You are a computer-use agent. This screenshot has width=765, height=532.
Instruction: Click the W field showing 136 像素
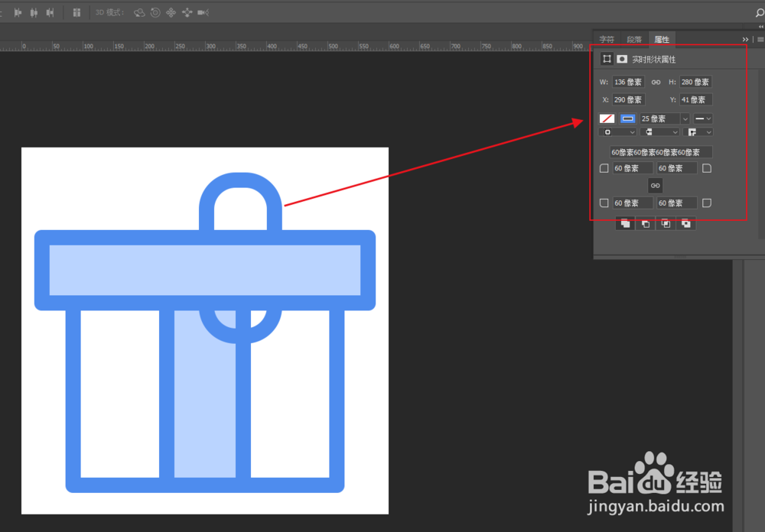pos(628,82)
